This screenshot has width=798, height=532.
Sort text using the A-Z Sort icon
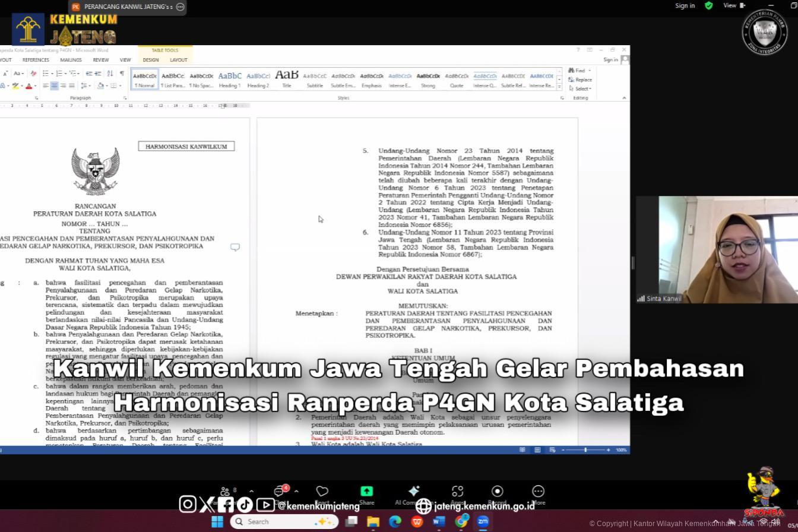tap(110, 74)
